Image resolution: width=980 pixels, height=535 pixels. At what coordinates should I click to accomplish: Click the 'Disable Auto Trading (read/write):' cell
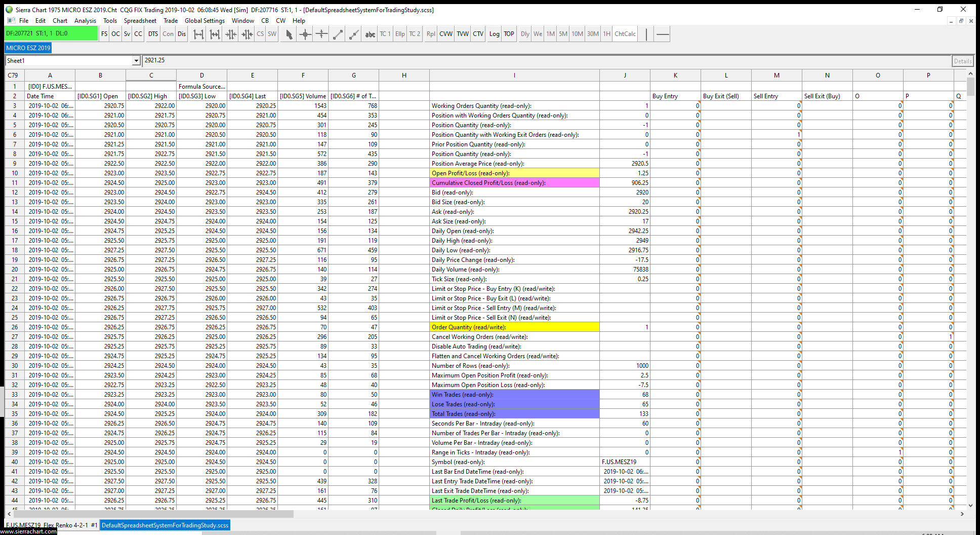[514, 347]
